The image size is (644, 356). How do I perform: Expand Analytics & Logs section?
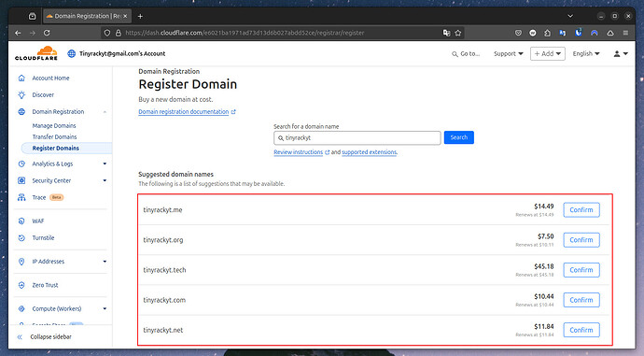pyautogui.click(x=105, y=164)
